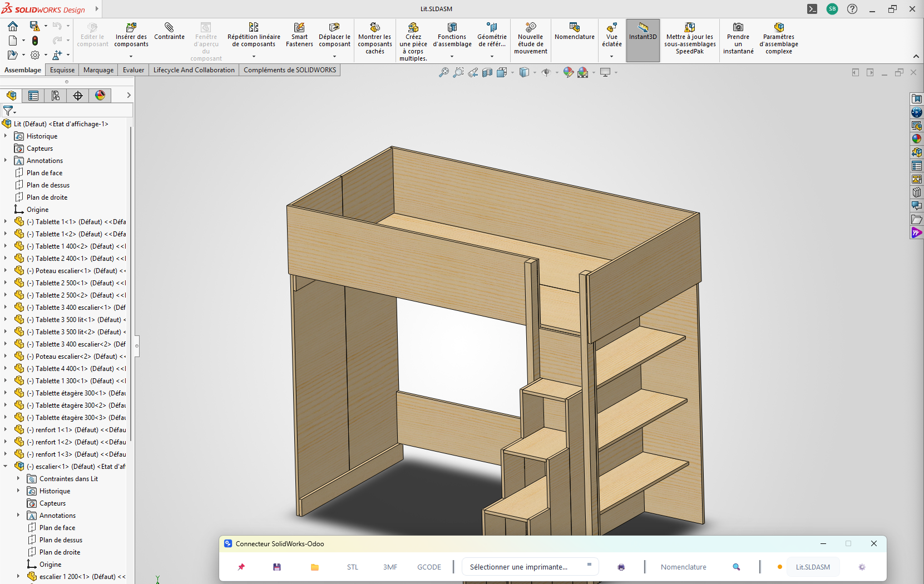This screenshot has width=924, height=584.
Task: Click Smart Fasteners tool
Action: pos(299,35)
